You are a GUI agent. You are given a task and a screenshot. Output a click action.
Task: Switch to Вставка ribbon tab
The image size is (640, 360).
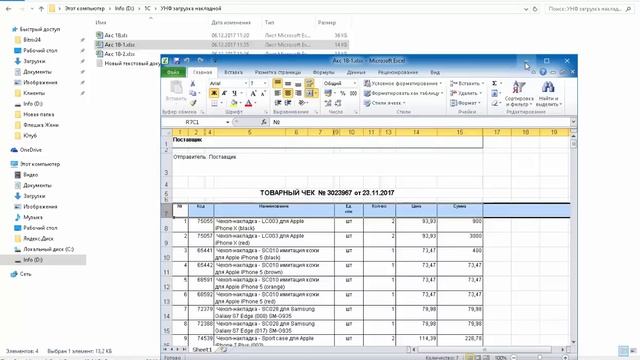[233, 72]
